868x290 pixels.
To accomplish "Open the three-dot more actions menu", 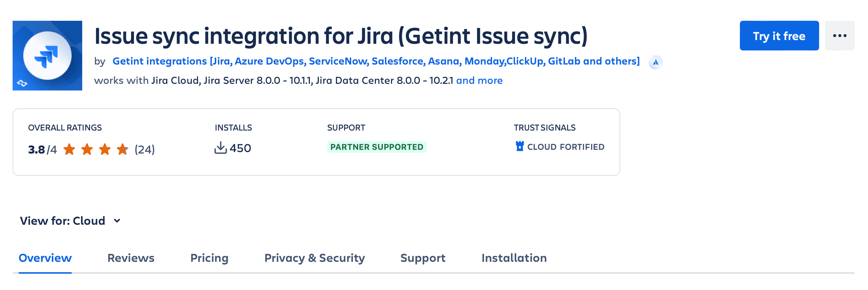I will (839, 36).
